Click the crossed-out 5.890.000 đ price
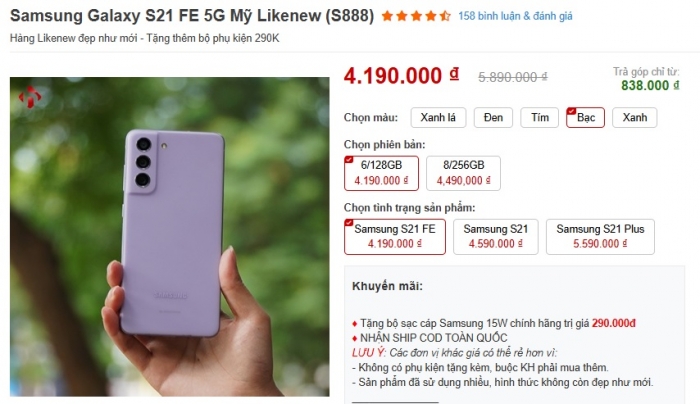The image size is (700, 404). pyautogui.click(x=512, y=76)
